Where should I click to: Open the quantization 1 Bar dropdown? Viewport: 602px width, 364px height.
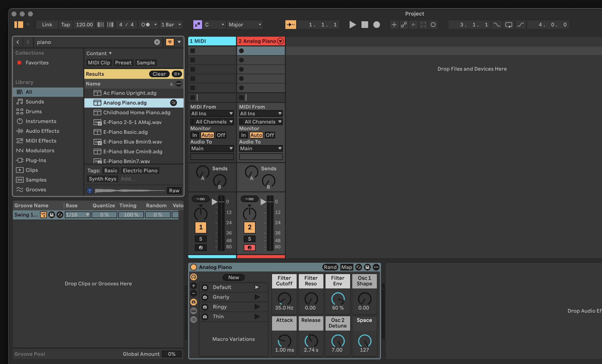click(171, 25)
